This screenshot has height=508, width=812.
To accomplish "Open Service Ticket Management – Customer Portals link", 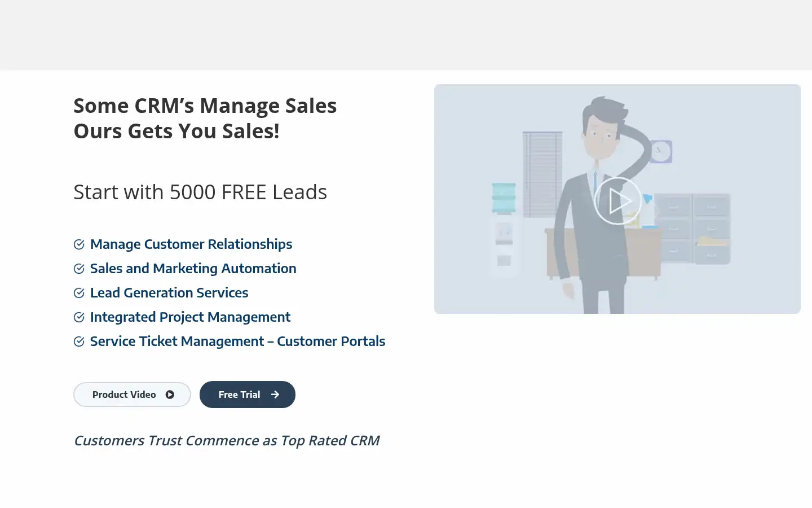I will coord(237,341).
